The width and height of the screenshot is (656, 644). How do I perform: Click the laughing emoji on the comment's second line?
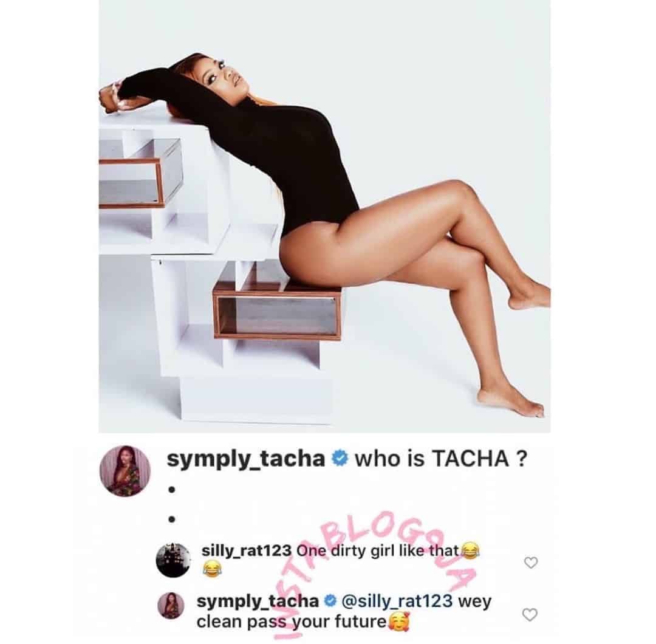coord(212,569)
